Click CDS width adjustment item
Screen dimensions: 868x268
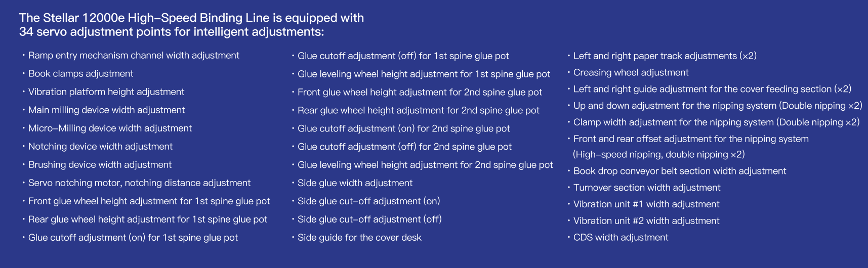tap(621, 238)
